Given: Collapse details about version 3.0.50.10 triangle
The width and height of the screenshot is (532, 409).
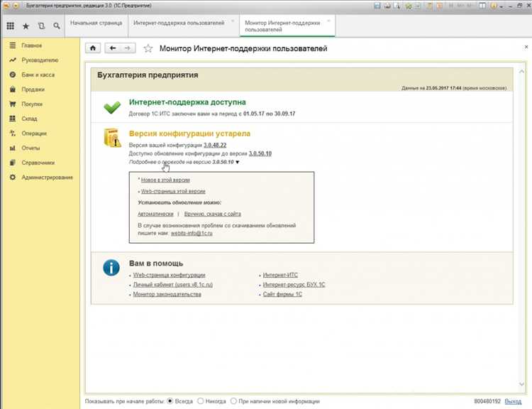Looking at the screenshot, I should click(x=238, y=162).
